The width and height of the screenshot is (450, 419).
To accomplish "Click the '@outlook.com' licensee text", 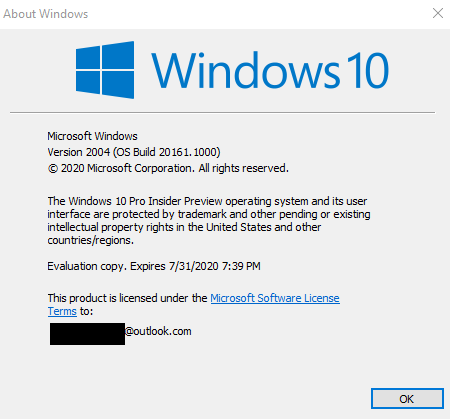I will 158,331.
